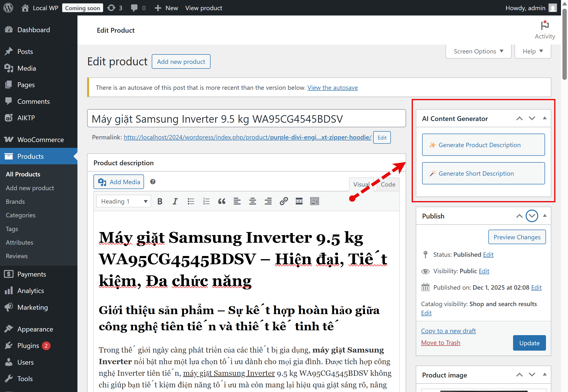Toggle the Product image panel
Image resolution: width=568 pixels, height=392 pixels.
[545, 375]
